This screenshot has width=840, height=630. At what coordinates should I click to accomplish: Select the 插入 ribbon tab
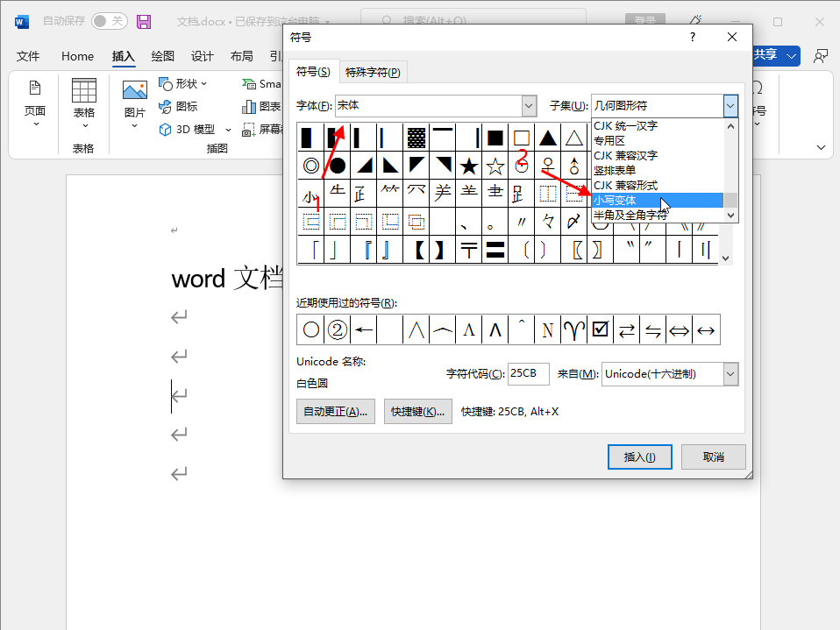point(124,56)
